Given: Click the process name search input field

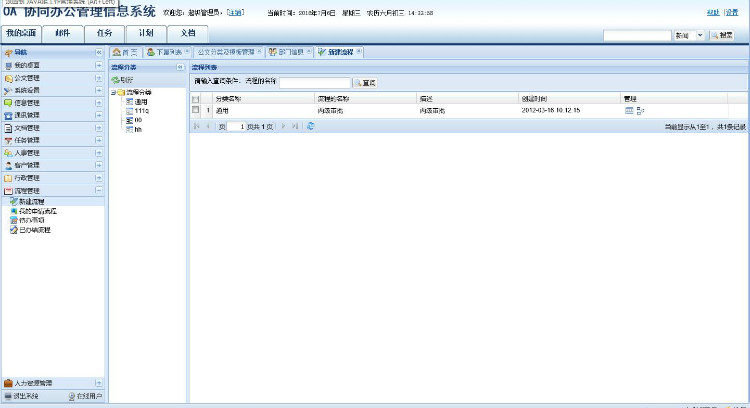Looking at the screenshot, I should click(x=314, y=82).
